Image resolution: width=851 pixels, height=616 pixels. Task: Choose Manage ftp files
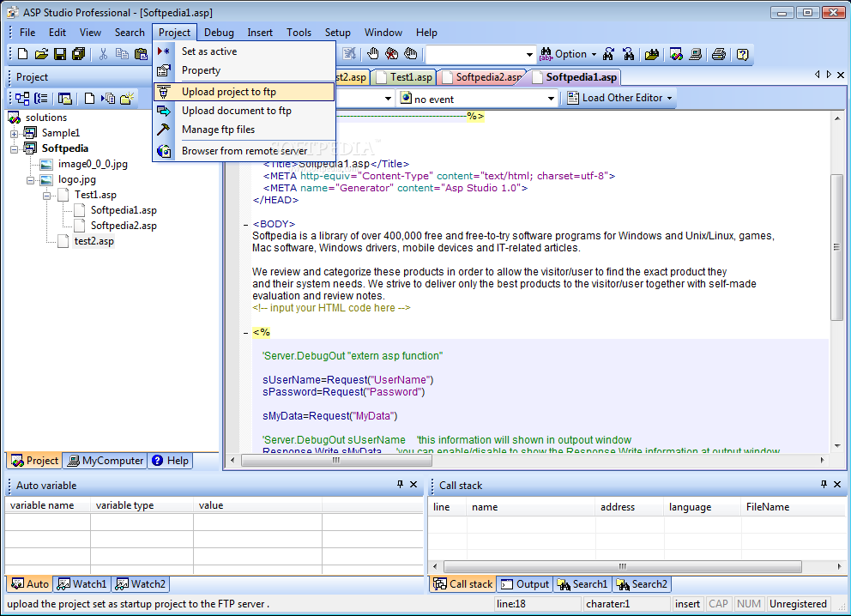[244, 130]
